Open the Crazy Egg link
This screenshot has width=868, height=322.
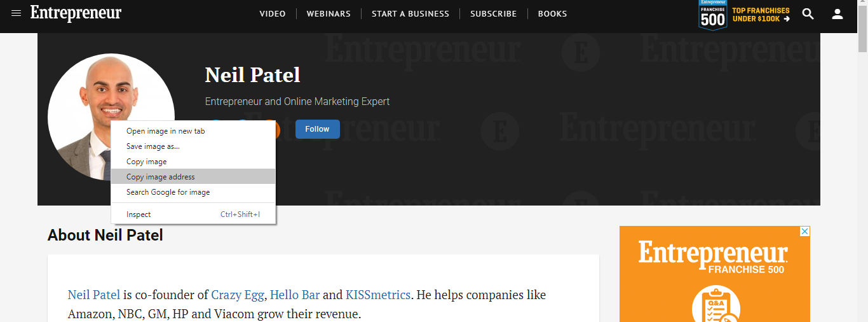tap(238, 295)
